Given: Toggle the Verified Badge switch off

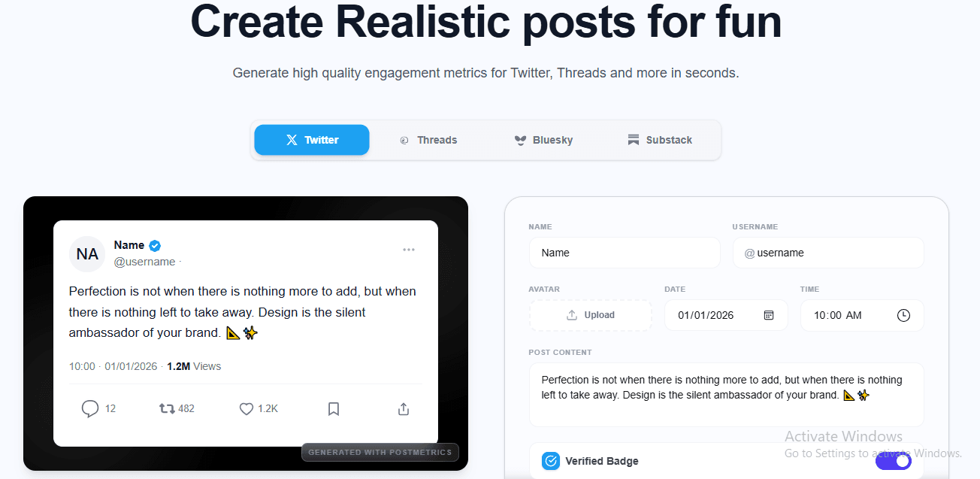Looking at the screenshot, I should (894, 460).
